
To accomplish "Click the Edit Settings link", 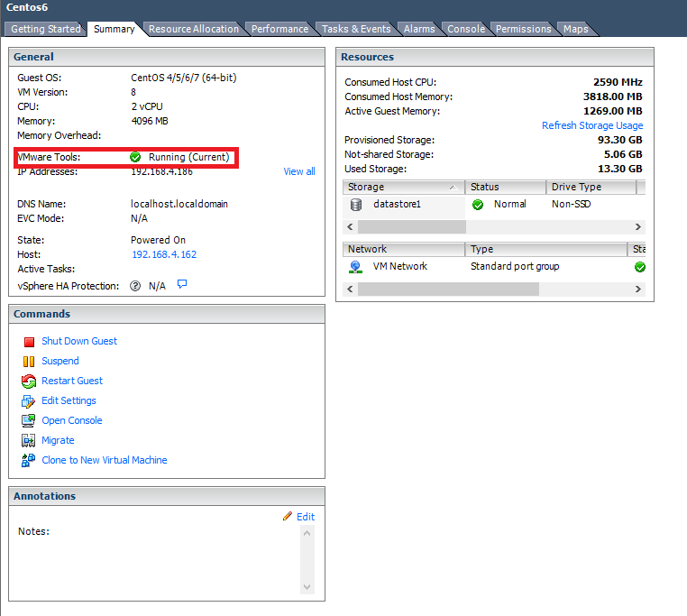I will 69,400.
